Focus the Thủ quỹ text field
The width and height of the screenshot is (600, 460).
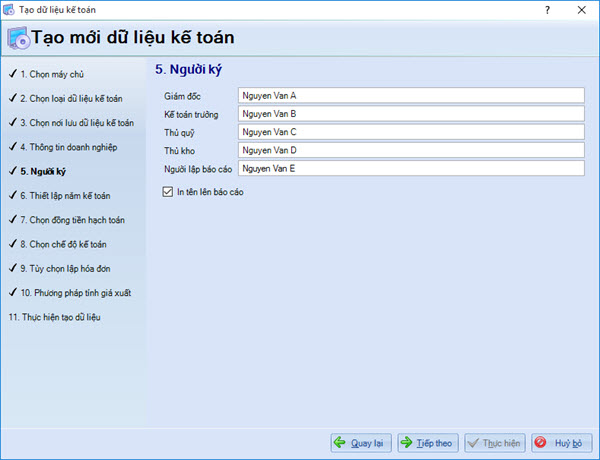pyautogui.click(x=410, y=132)
